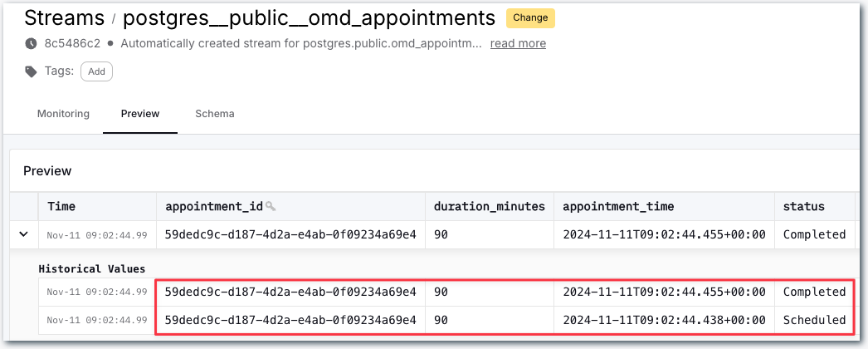Viewport: 868px width, 349px height.
Task: Click the clock icon before 8c5486c2
Action: 32,43
